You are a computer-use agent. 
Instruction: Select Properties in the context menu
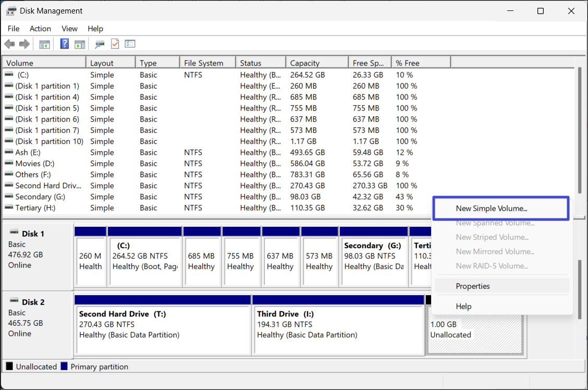473,286
